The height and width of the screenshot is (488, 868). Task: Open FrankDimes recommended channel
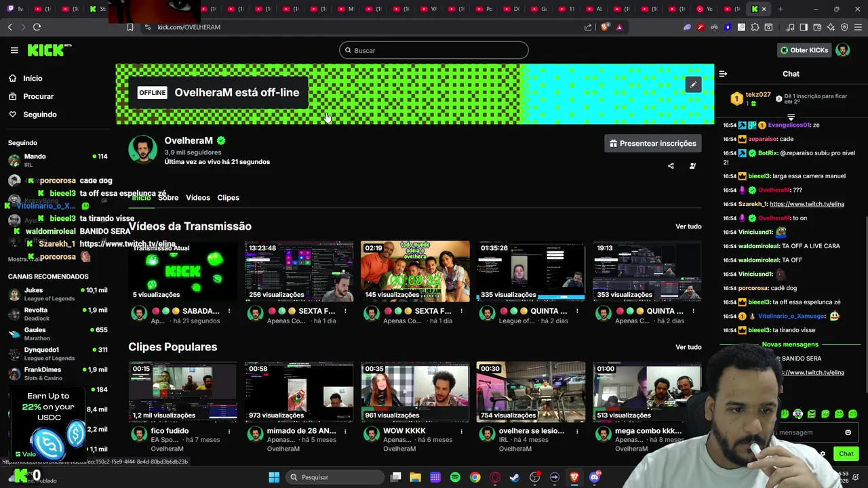tap(58, 373)
